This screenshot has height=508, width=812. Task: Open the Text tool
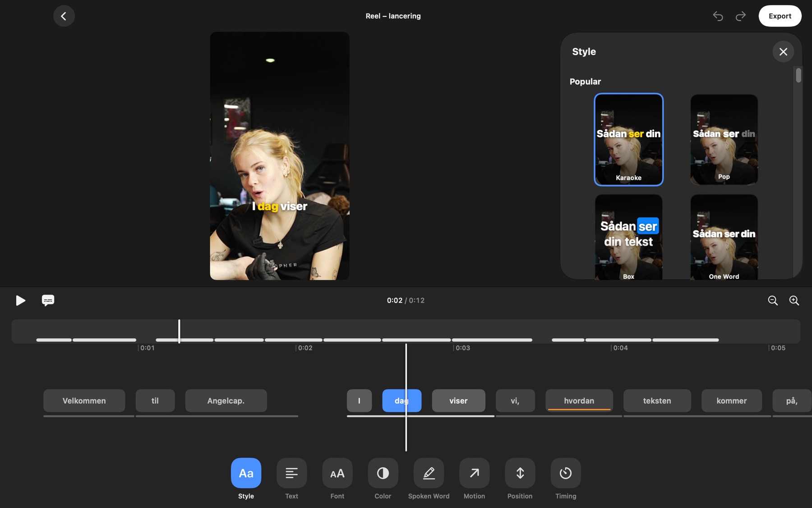point(291,473)
